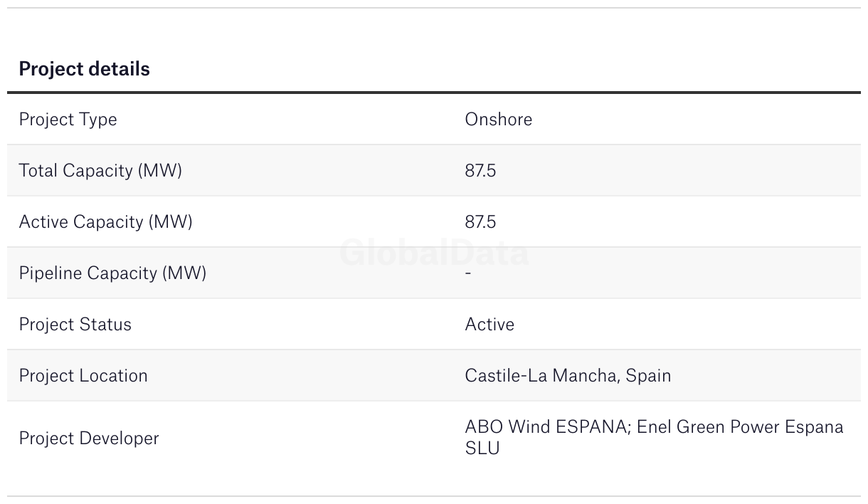Click the Project Developer label

click(89, 439)
